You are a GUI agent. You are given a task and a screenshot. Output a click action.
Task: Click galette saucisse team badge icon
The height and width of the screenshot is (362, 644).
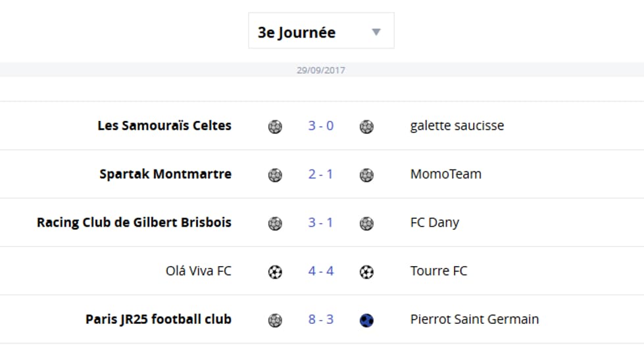366,127
